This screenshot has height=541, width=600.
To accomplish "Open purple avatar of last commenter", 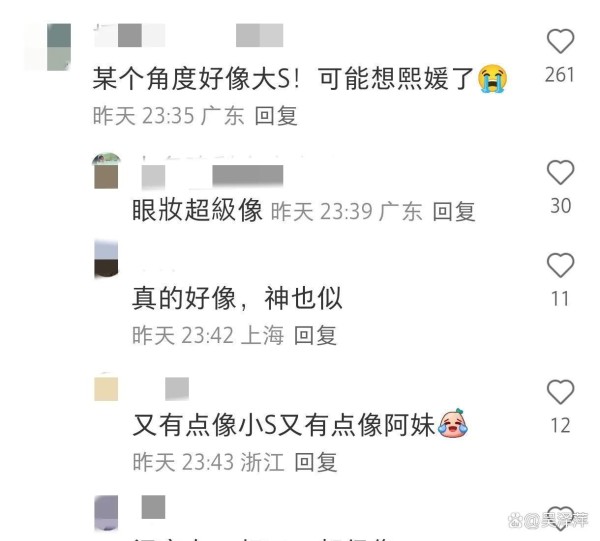I will coord(106,513).
